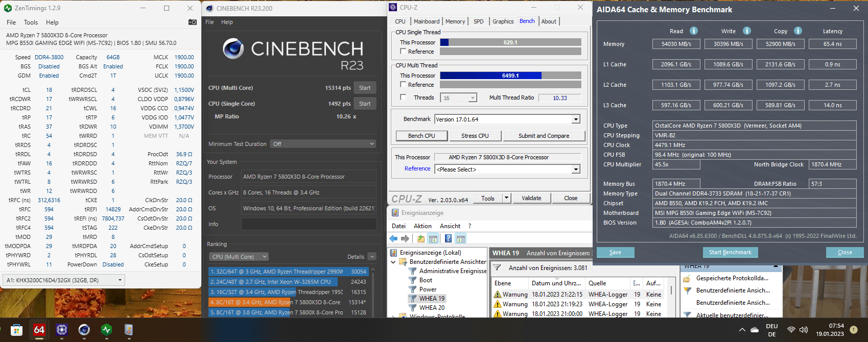Open the benchmark Version 17.01.64 dropdown
Image resolution: width=868 pixels, height=342 pixels.
[x=508, y=119]
